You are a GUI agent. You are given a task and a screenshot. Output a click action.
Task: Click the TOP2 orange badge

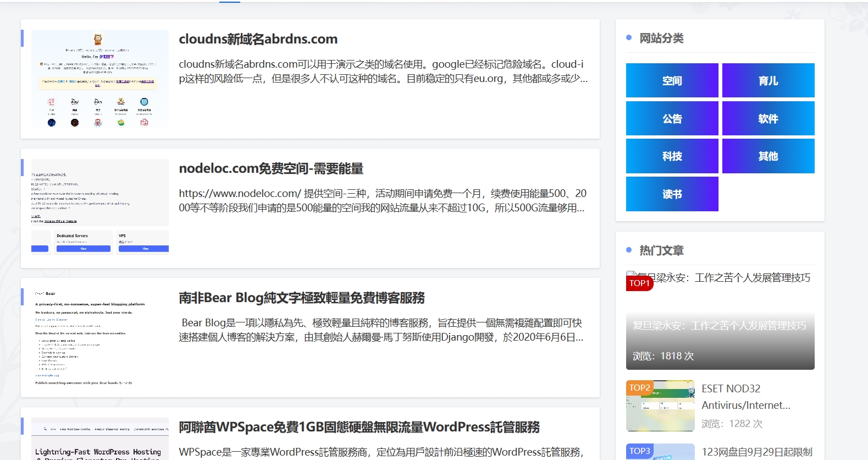(x=639, y=387)
